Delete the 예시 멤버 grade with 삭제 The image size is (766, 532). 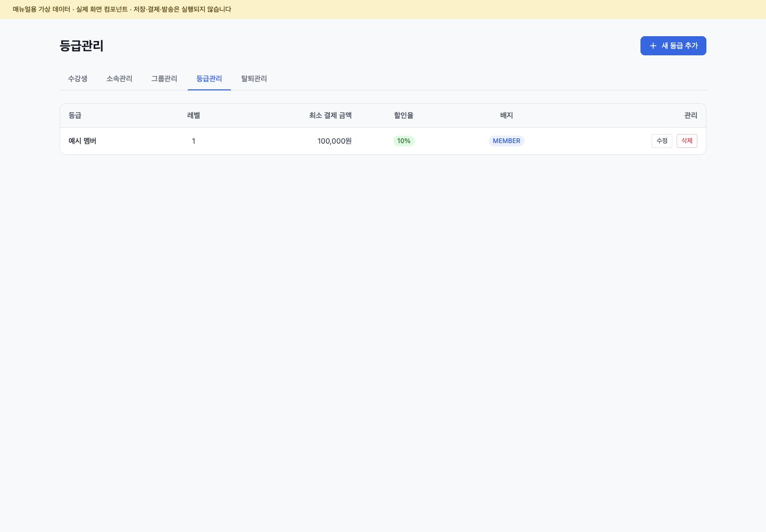pos(687,141)
